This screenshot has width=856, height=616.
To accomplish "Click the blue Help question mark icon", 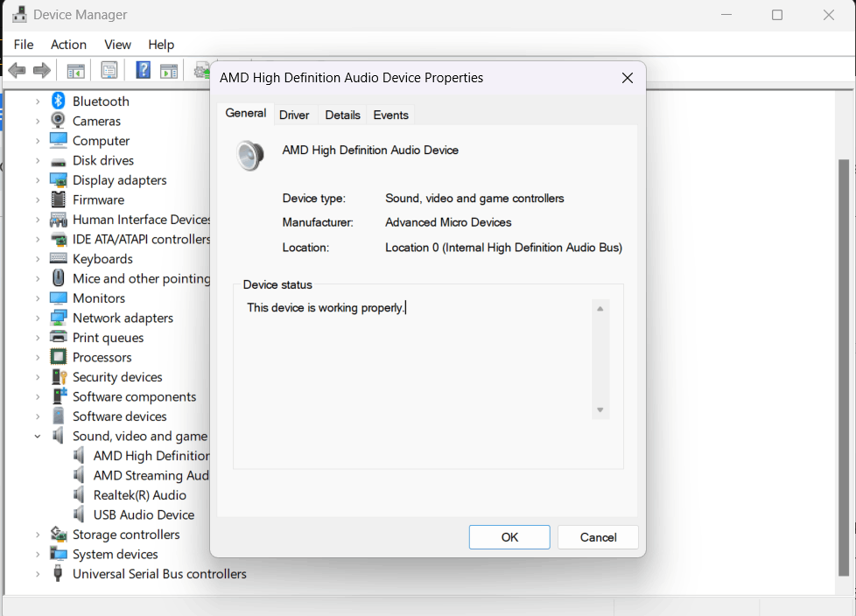I will coord(143,70).
